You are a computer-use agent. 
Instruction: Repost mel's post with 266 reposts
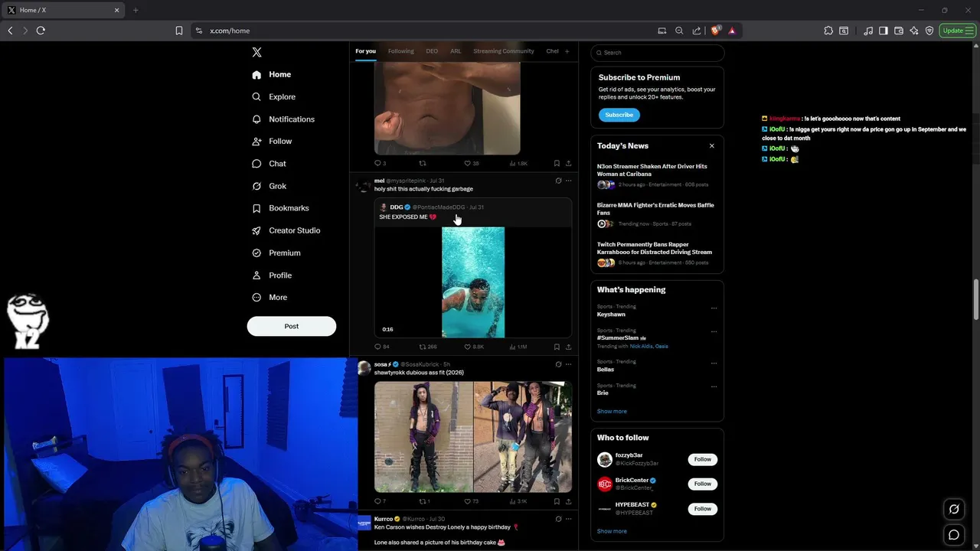(x=423, y=347)
